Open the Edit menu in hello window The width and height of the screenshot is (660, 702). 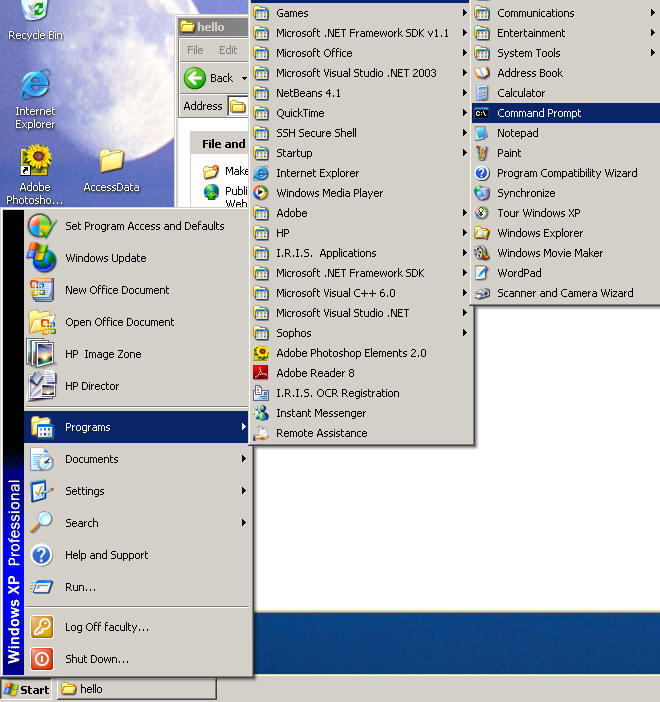[228, 50]
